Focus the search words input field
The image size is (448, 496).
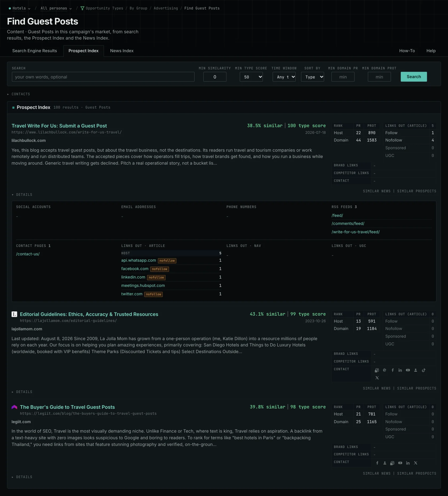pyautogui.click(x=103, y=77)
